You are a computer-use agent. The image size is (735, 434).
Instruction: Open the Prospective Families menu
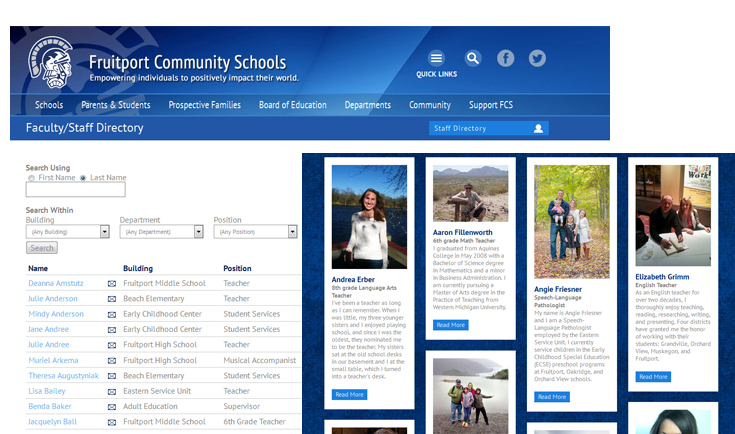pyautogui.click(x=204, y=105)
